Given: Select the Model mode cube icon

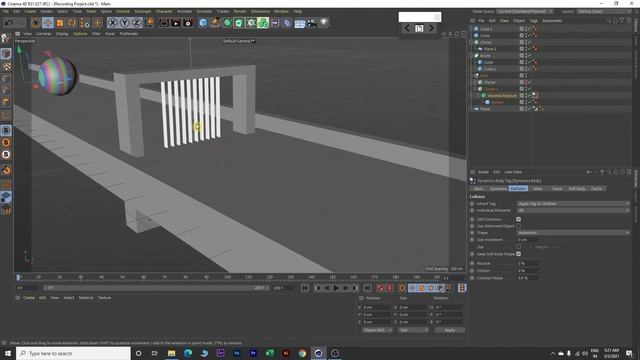Looking at the screenshot, I should tap(6, 53).
